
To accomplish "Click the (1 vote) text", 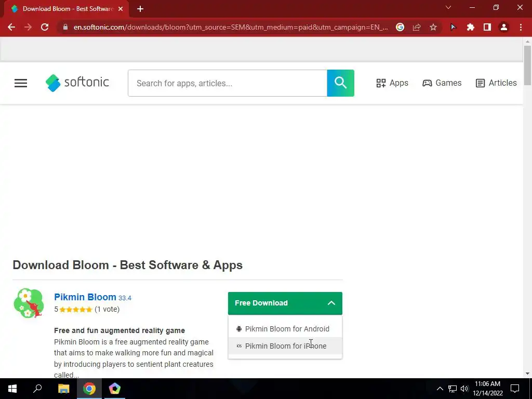I will coord(107,310).
